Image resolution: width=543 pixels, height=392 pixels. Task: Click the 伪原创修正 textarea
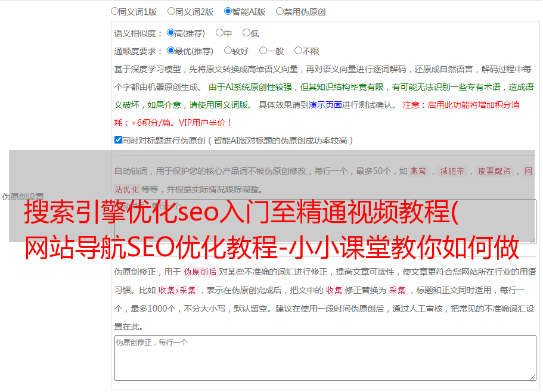(x=325, y=358)
